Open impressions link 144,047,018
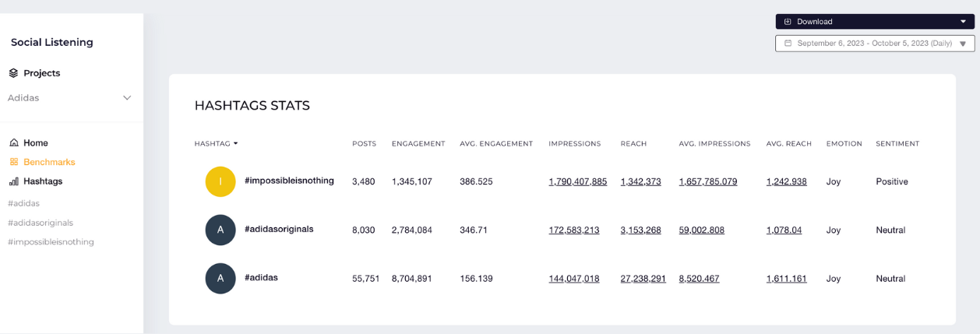The image size is (980, 334). (574, 279)
